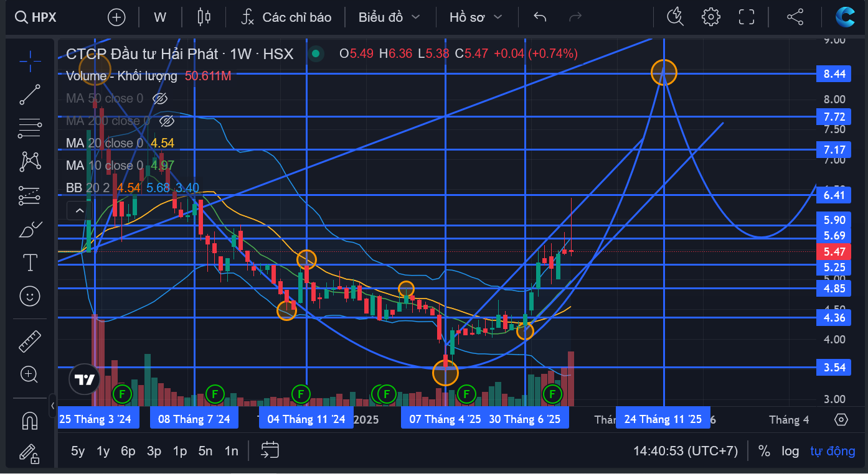Open the Fibonacci retracement tools

coord(30,128)
